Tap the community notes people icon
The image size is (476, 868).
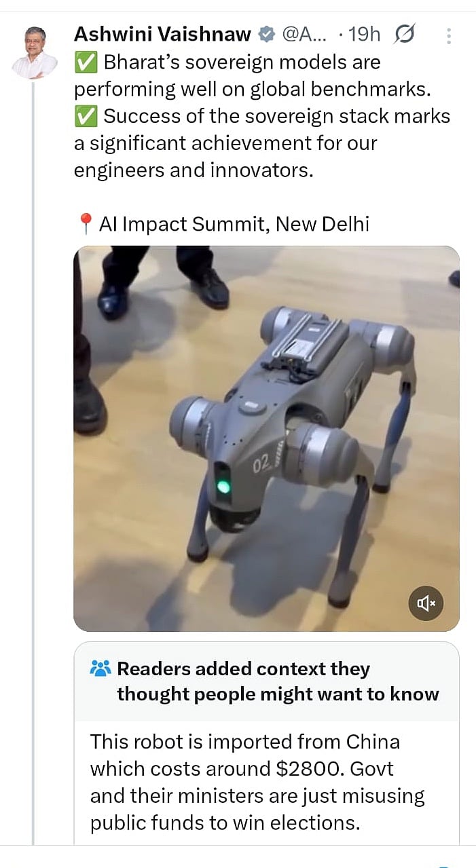pyautogui.click(x=100, y=669)
